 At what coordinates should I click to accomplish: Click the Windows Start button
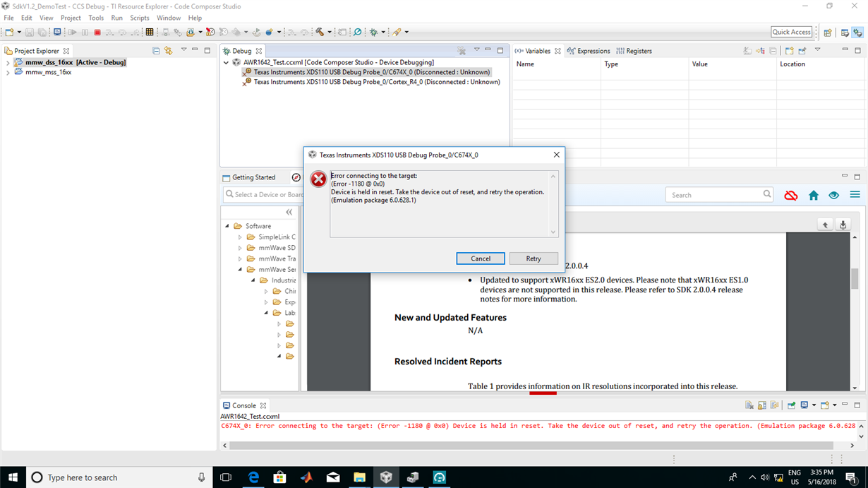coord(13,477)
